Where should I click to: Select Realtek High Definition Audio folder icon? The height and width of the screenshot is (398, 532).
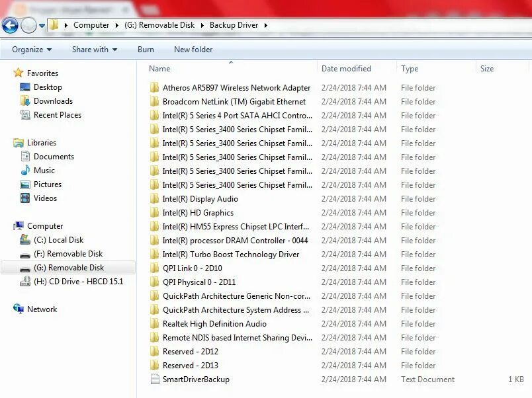tap(154, 324)
